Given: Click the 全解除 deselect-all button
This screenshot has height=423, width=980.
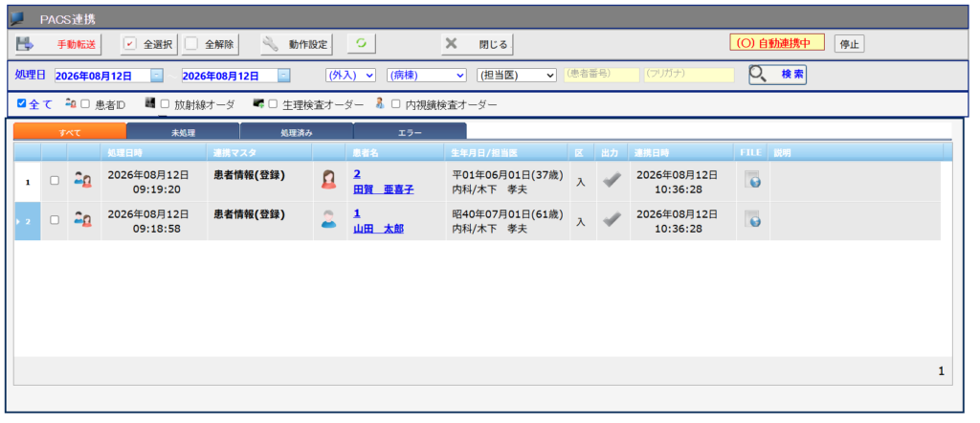Looking at the screenshot, I should coord(212,44).
